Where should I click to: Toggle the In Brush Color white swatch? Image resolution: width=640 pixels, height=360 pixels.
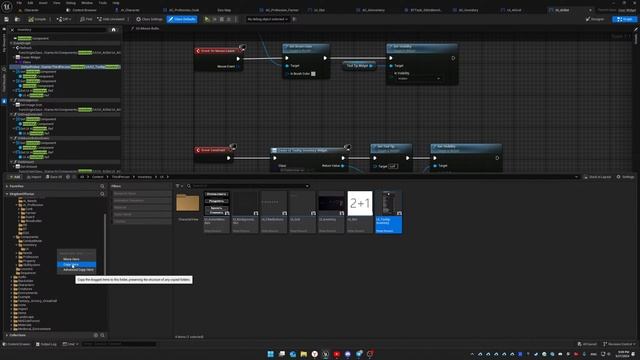[x=313, y=74]
